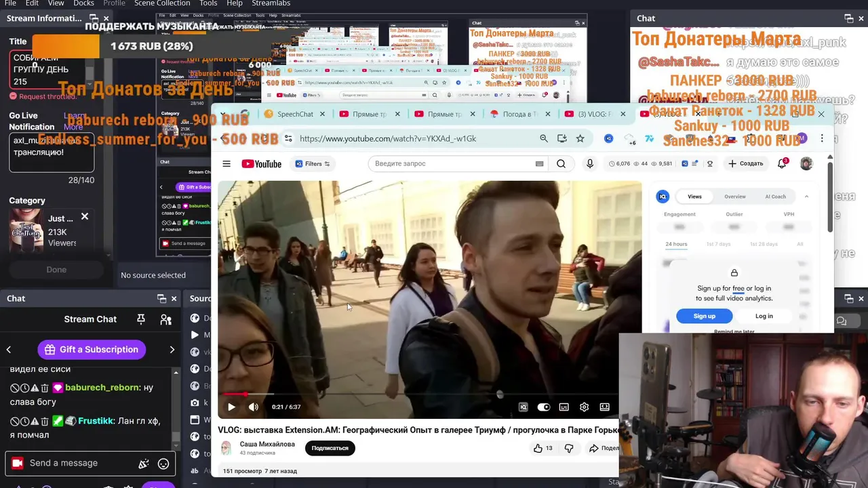
Task: Edit the stream Title text box
Action: pos(52,70)
